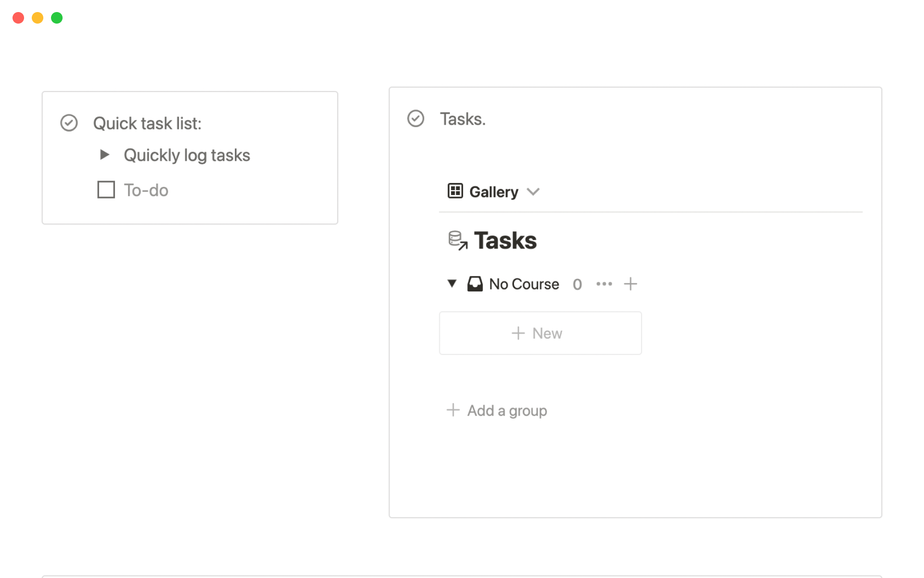This screenshot has height=578, width=924.
Task: Click the No Course item count
Action: 577,284
